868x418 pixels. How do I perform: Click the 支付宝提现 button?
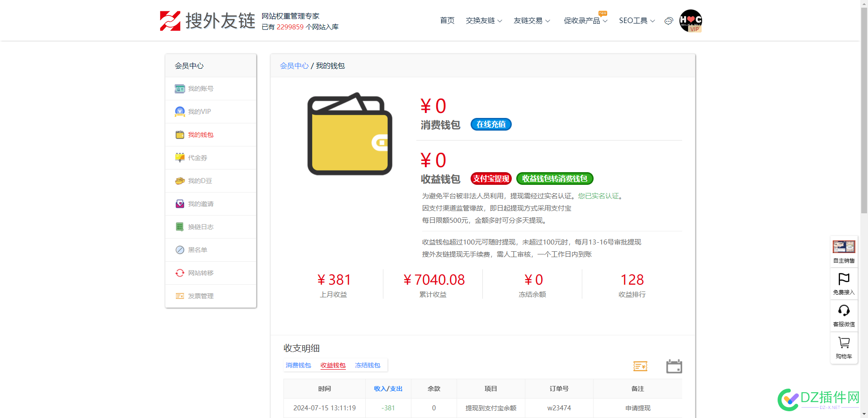[491, 178]
